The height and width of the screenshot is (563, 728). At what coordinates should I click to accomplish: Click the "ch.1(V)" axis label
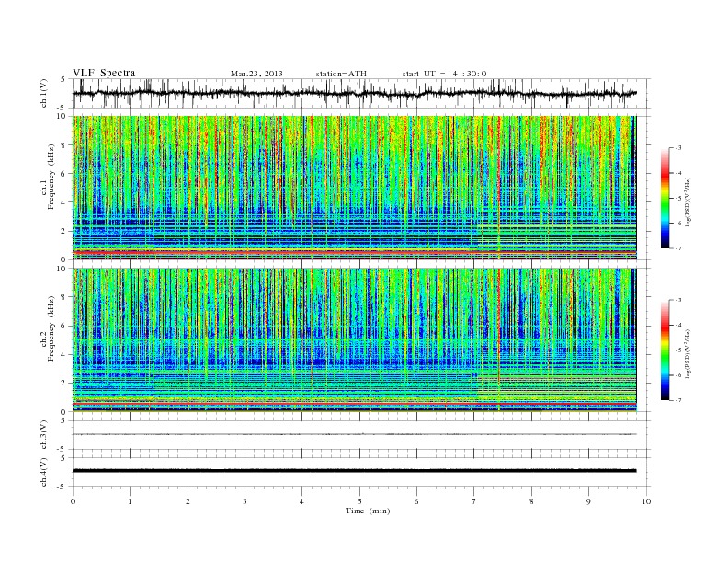pos(44,93)
